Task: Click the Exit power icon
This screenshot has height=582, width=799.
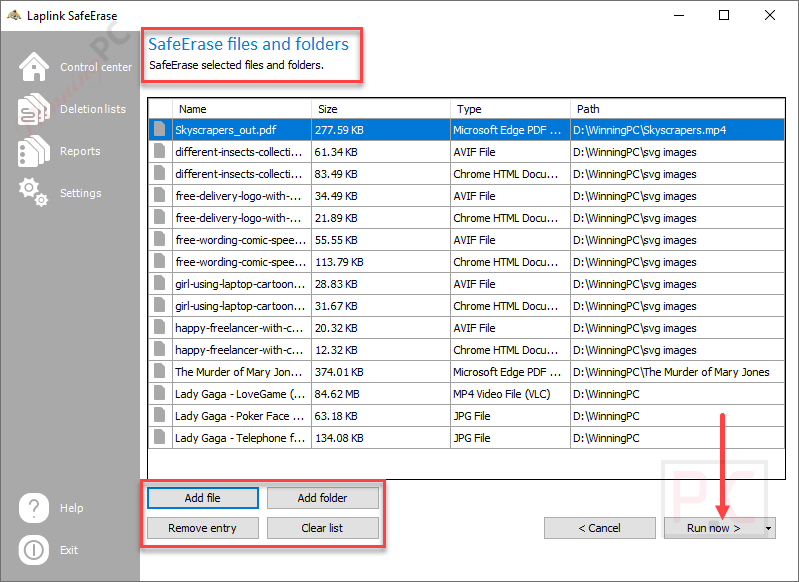Action: (x=34, y=550)
